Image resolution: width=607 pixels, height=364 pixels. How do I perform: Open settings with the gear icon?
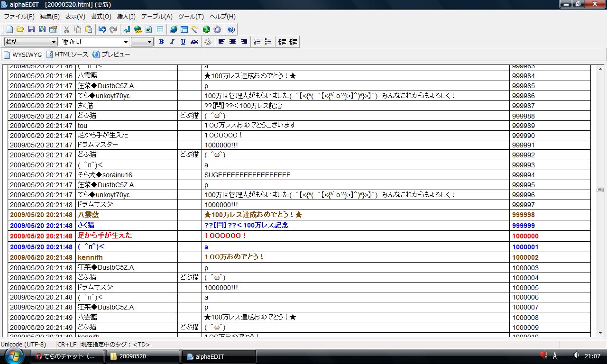pos(217,29)
